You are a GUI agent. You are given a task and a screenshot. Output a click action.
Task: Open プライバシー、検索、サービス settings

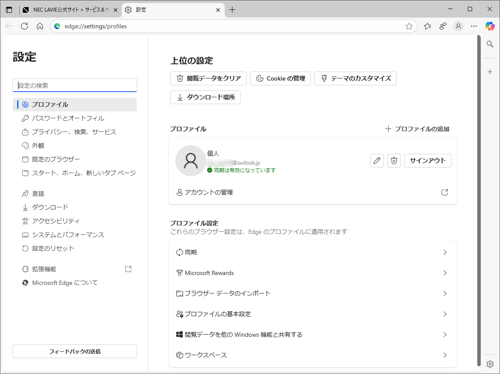tap(75, 132)
